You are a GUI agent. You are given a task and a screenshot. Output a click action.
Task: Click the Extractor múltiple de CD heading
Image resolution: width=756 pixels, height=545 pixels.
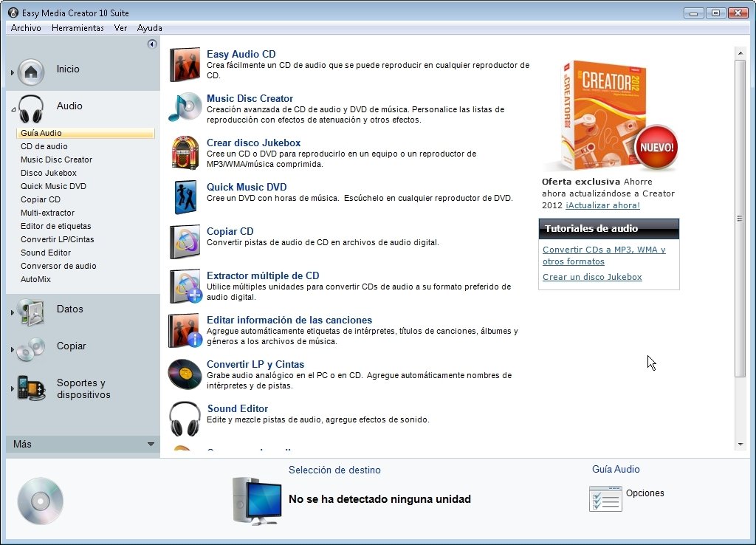point(263,275)
